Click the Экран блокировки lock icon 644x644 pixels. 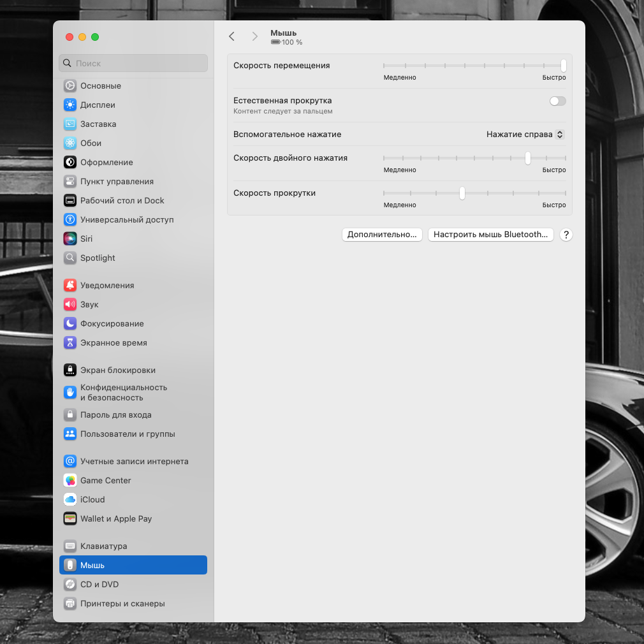pyautogui.click(x=70, y=370)
